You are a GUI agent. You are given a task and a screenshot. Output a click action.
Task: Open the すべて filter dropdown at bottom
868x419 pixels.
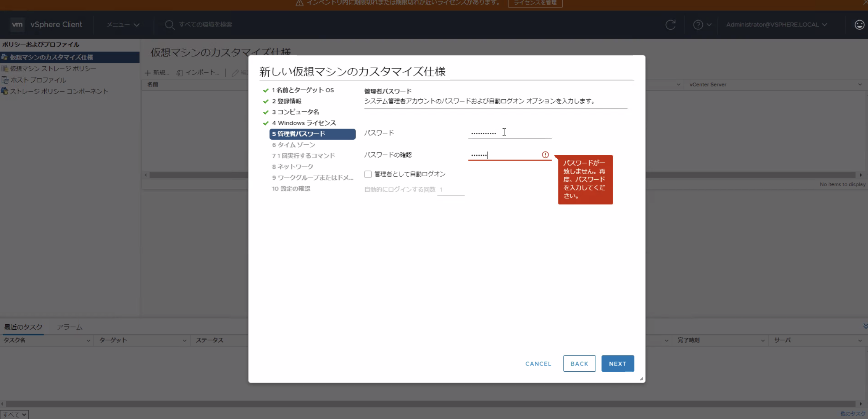click(14, 414)
